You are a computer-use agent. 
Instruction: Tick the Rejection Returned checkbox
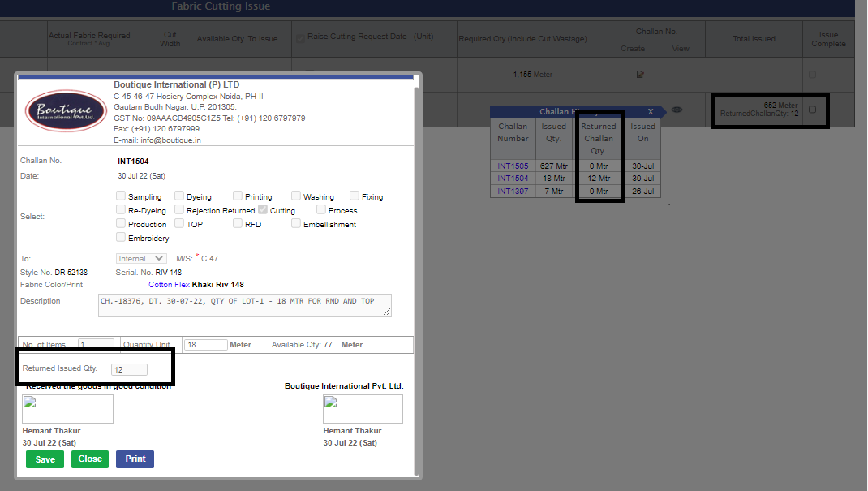[178, 209]
